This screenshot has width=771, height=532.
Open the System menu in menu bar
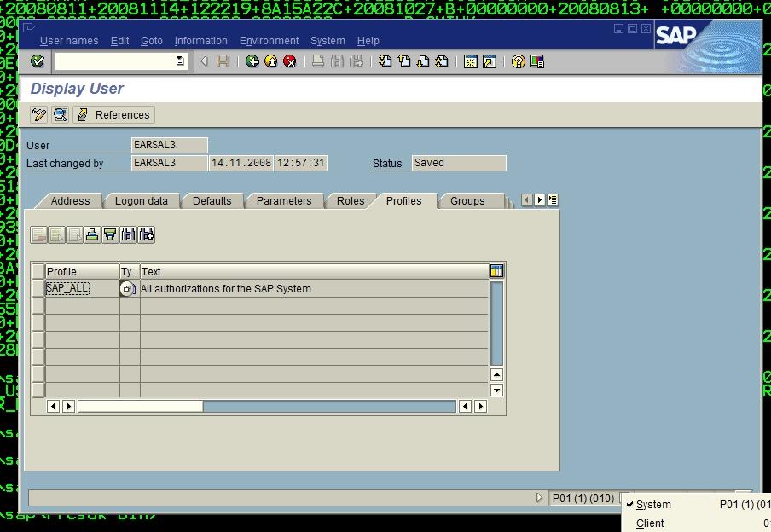point(328,41)
